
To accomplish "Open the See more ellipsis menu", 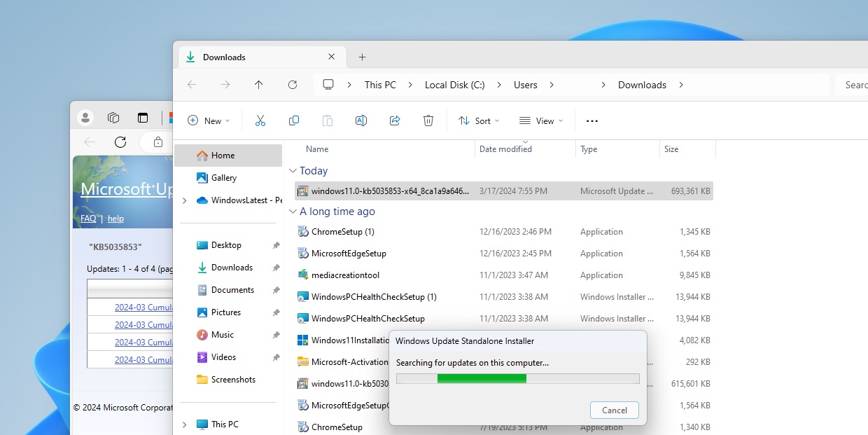I will [x=592, y=120].
